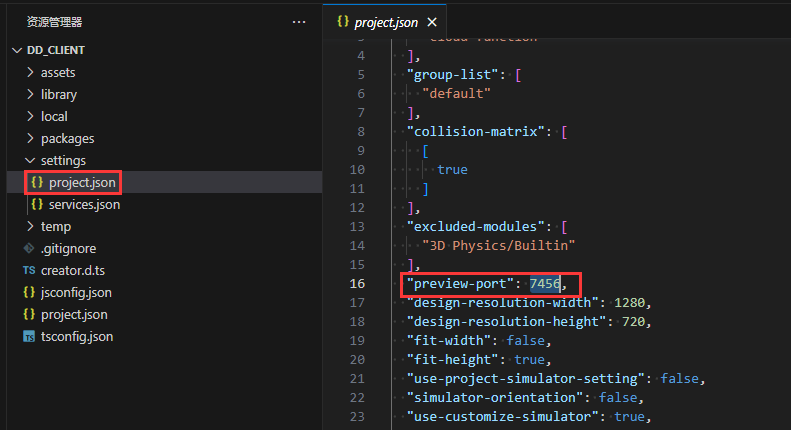Click the "use-customize-simulator" true value

pyautogui.click(x=629, y=417)
